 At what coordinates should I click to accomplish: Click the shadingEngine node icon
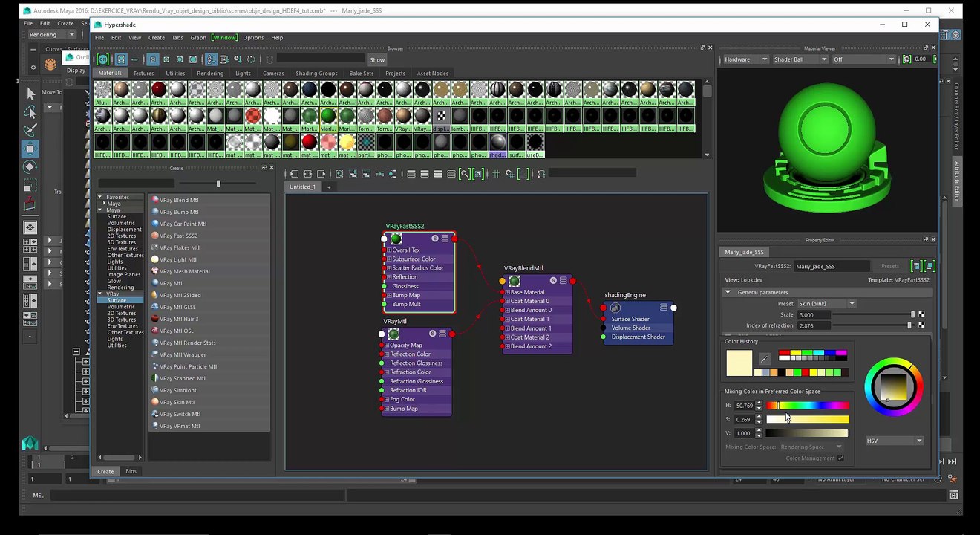point(615,308)
